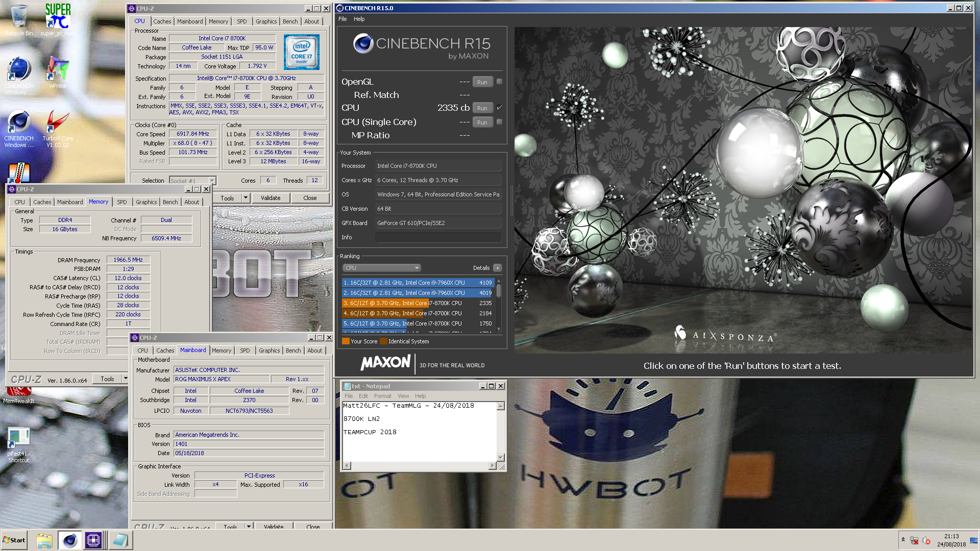Open Tools dropdown in CPU-Z Memory window
This screenshot has height=551, width=980.
tap(125, 379)
